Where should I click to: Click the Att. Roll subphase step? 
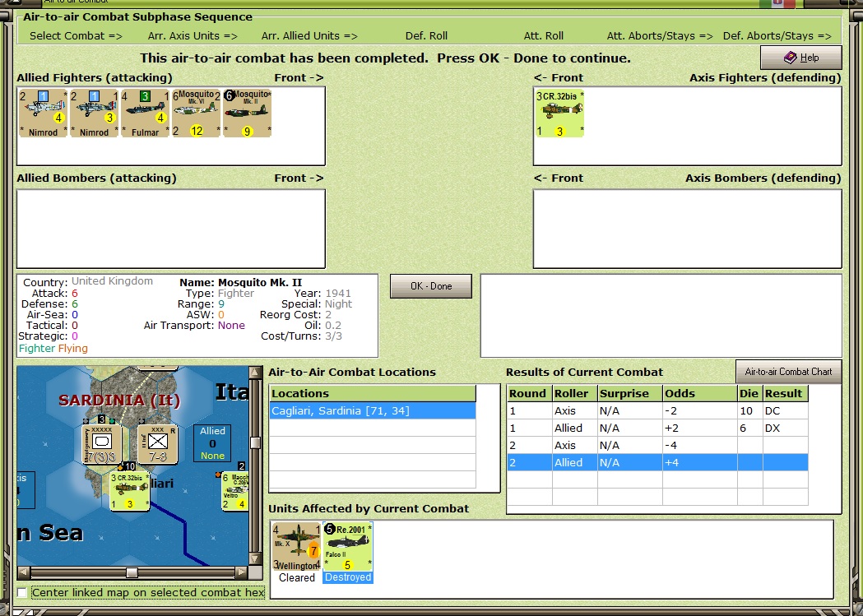543,35
